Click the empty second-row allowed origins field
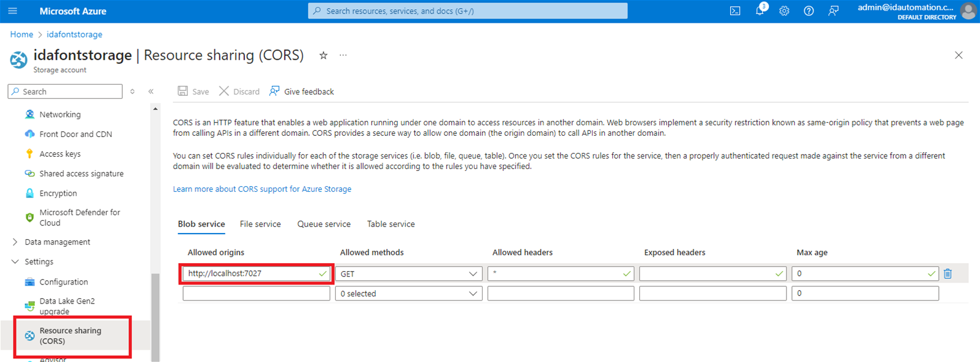 click(x=256, y=294)
